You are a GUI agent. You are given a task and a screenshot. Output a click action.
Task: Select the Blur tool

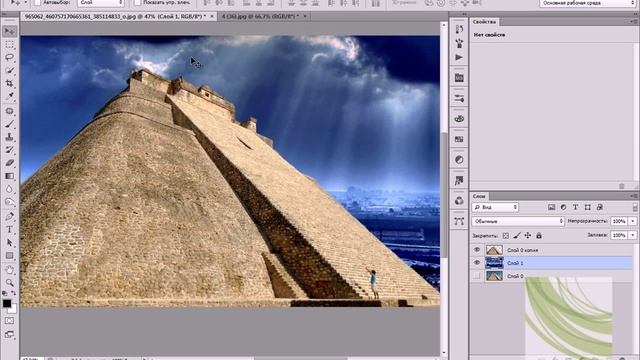point(9,189)
